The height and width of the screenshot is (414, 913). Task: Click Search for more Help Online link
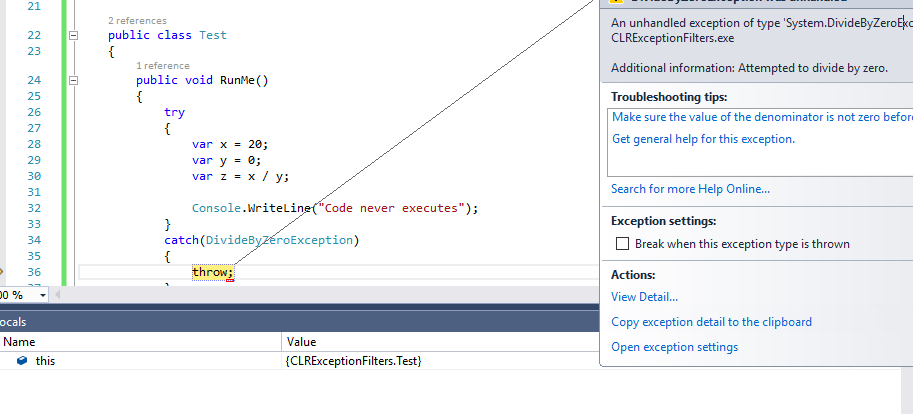point(690,189)
